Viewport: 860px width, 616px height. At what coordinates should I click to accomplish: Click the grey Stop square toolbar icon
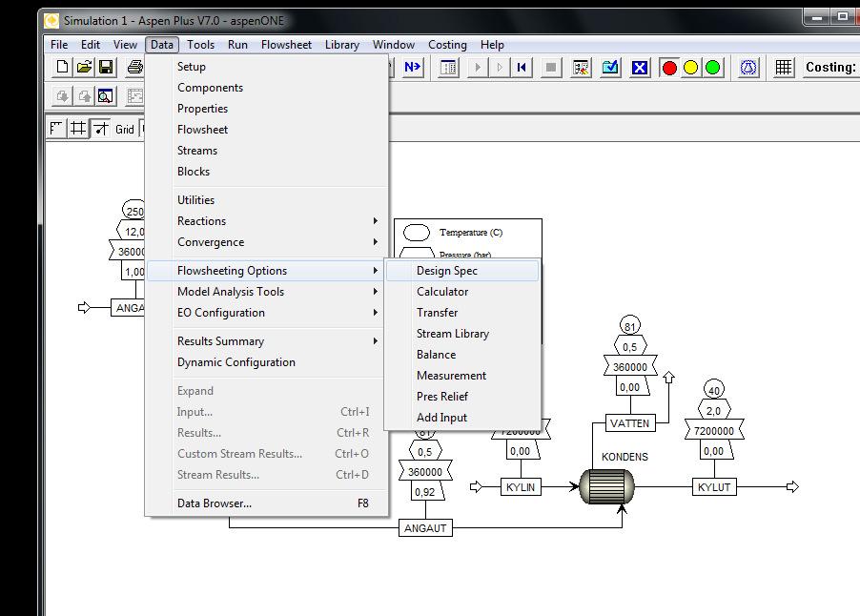(x=551, y=68)
